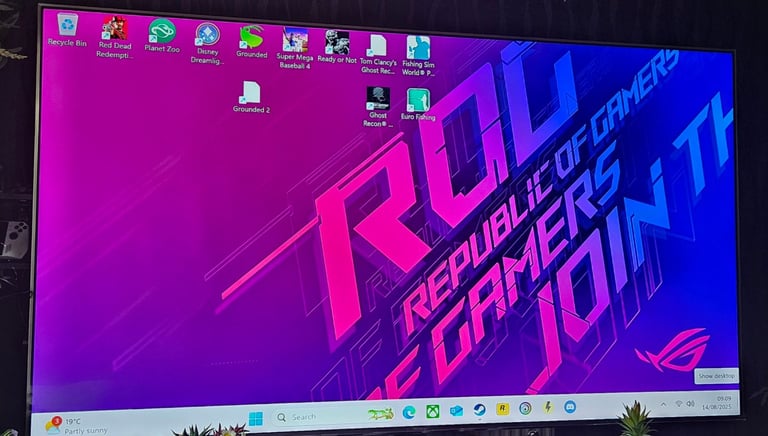Image resolution: width=768 pixels, height=436 pixels.
Task: Launch Microsoft Edge from the taskbar
Action: pos(409,412)
